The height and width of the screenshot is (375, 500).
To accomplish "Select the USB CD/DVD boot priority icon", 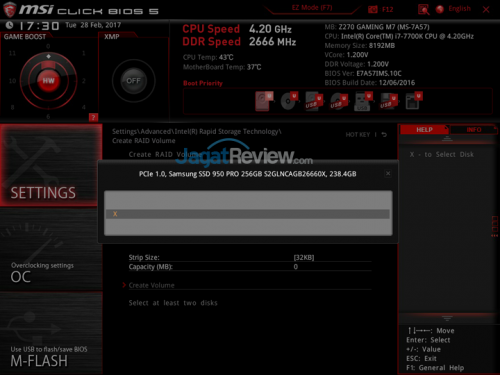I will click(339, 101).
